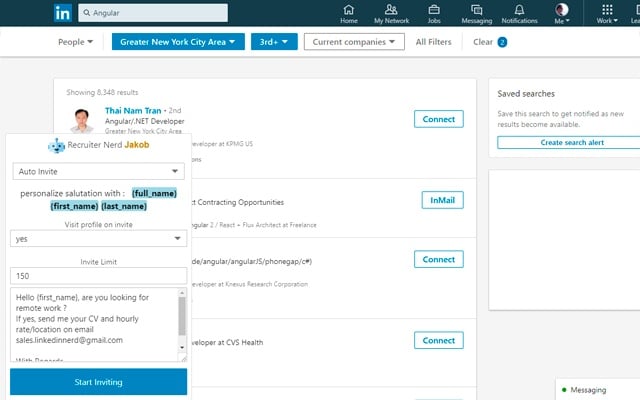Open Greater New York City Area filter
640x400 pixels.
click(x=178, y=42)
